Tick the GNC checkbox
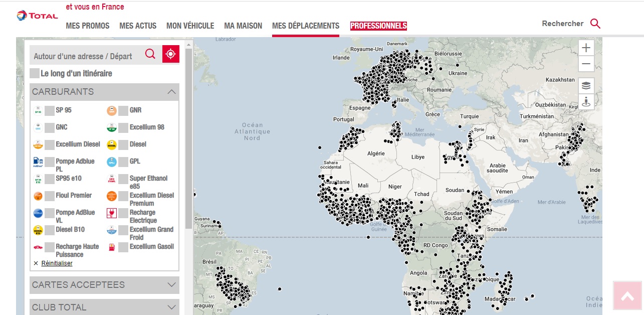This screenshot has height=315, width=644. [50, 127]
